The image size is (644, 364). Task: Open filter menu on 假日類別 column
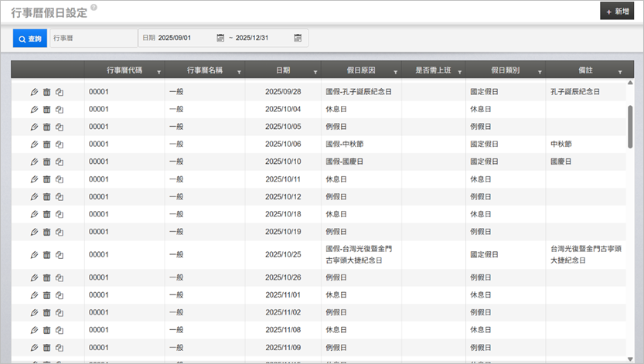[x=539, y=72]
